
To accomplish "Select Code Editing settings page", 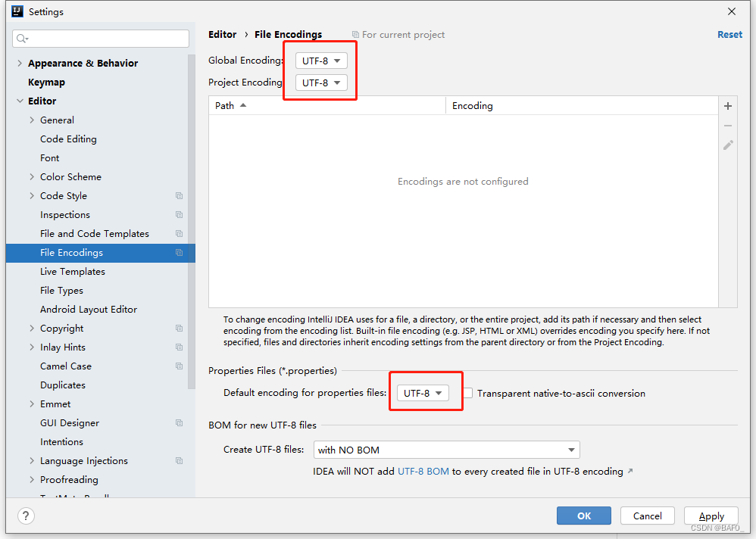I will [68, 139].
